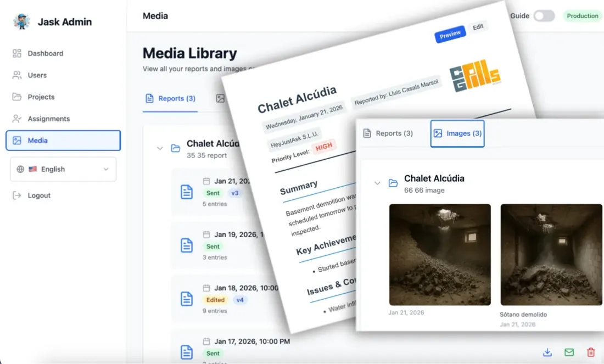Select the Images (3) tab

(x=457, y=133)
